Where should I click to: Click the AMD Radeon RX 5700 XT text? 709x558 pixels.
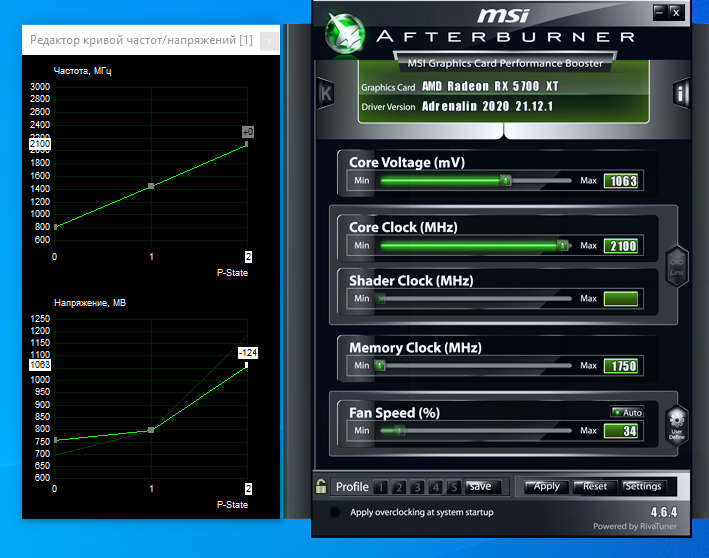pos(490,86)
